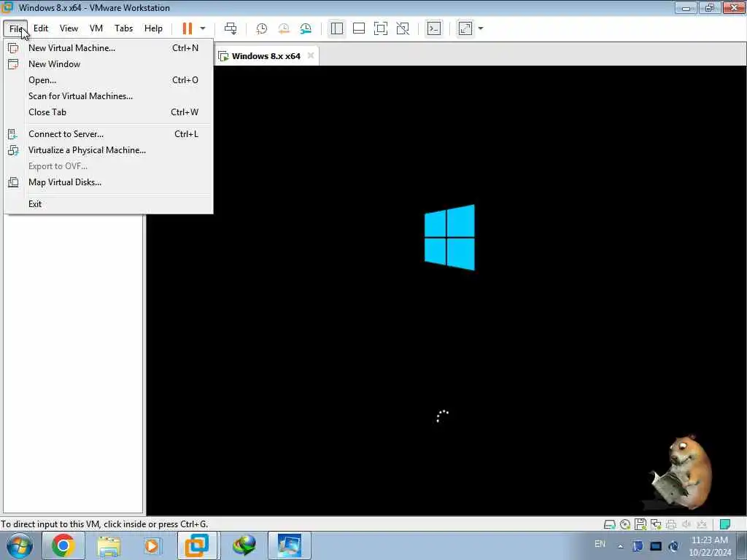Click the USB device status icon

pyautogui.click(x=702, y=524)
